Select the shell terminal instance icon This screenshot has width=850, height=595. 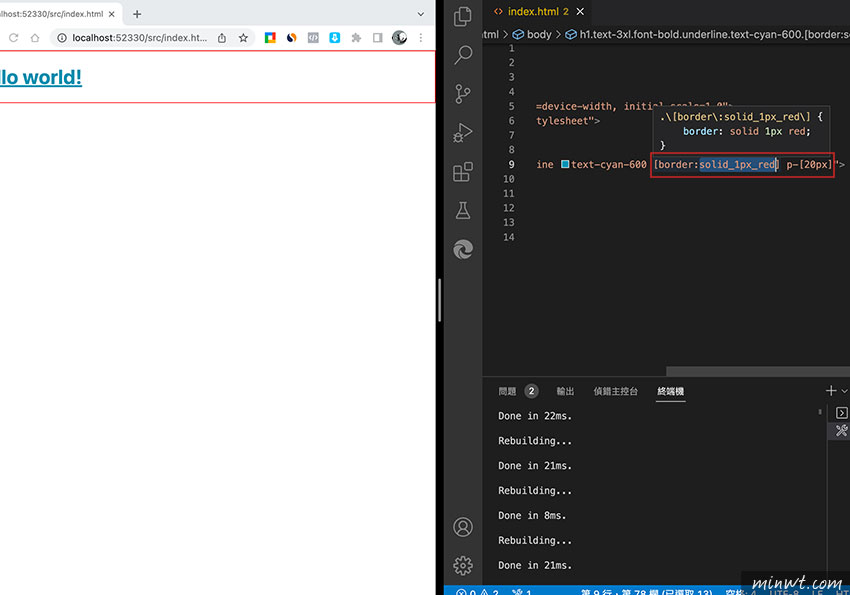841,413
